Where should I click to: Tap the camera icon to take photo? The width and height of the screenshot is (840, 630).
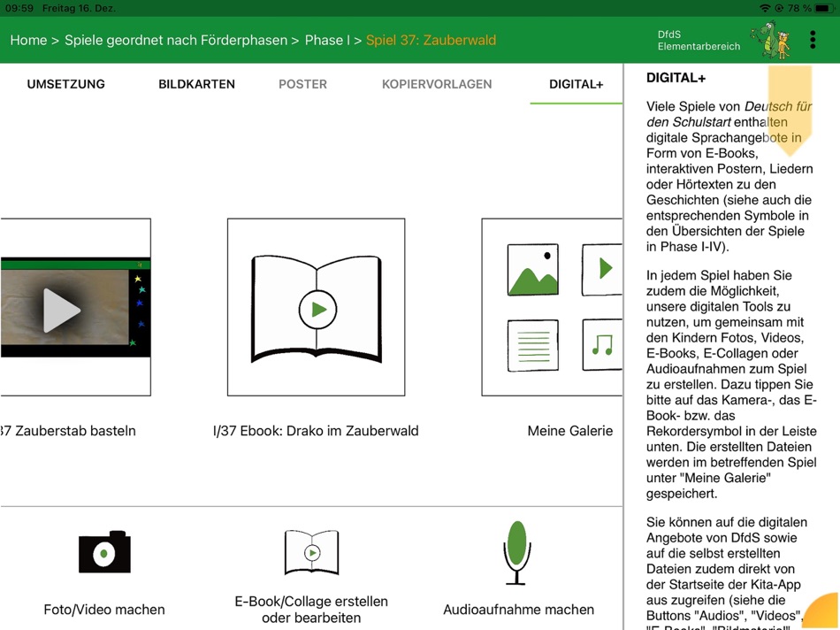[x=104, y=552]
